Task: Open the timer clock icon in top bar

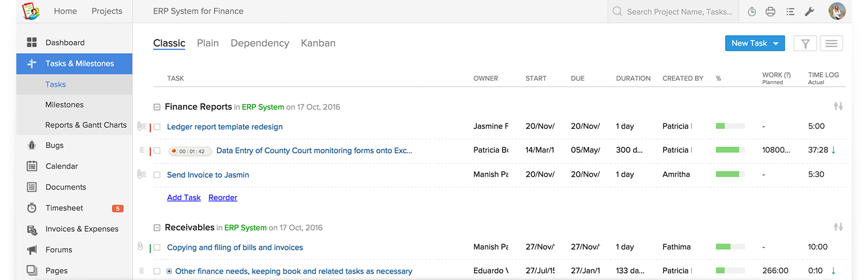Action: click(751, 11)
